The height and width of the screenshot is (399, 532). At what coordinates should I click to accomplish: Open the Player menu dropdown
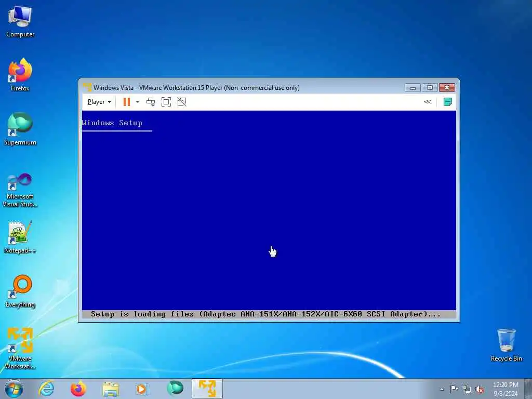coord(99,102)
